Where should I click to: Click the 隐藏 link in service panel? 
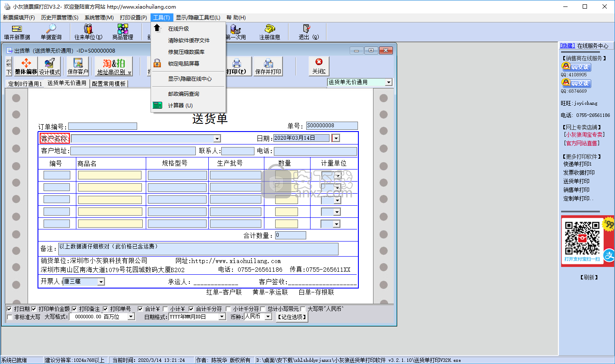tap(567, 46)
